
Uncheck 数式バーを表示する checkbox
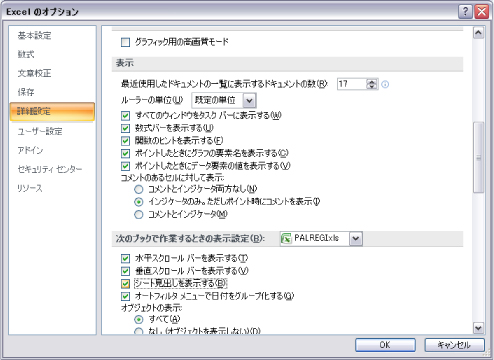[x=125, y=128]
